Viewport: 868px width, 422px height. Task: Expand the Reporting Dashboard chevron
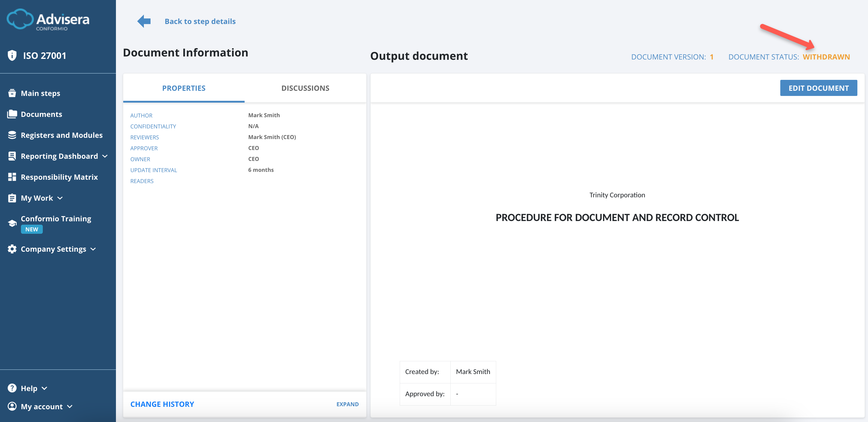tap(106, 156)
